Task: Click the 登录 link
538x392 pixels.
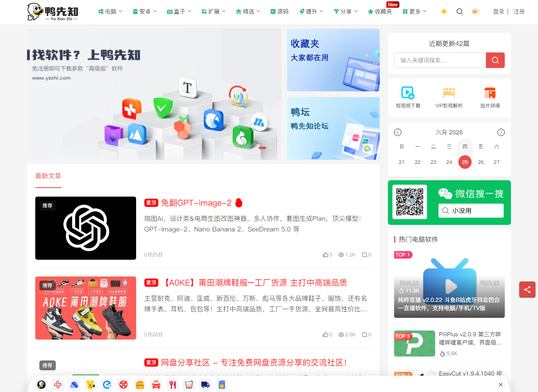Action: [499, 11]
